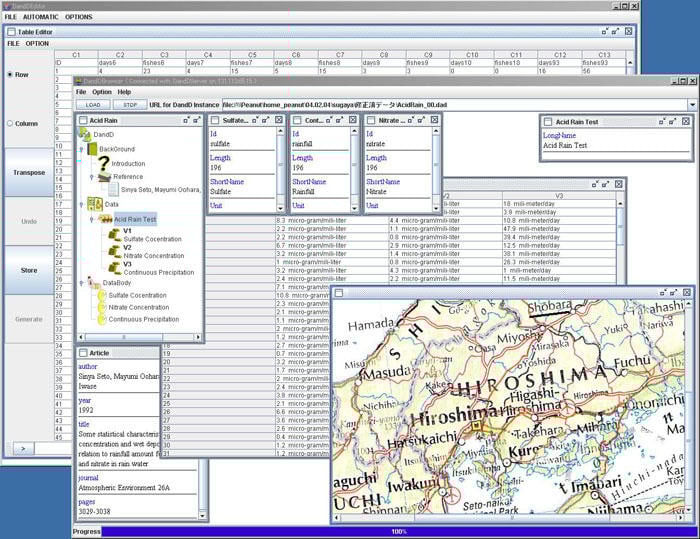Screen dimensions: 700x539
Task: Maximize the data table frame
Action: 605,184
